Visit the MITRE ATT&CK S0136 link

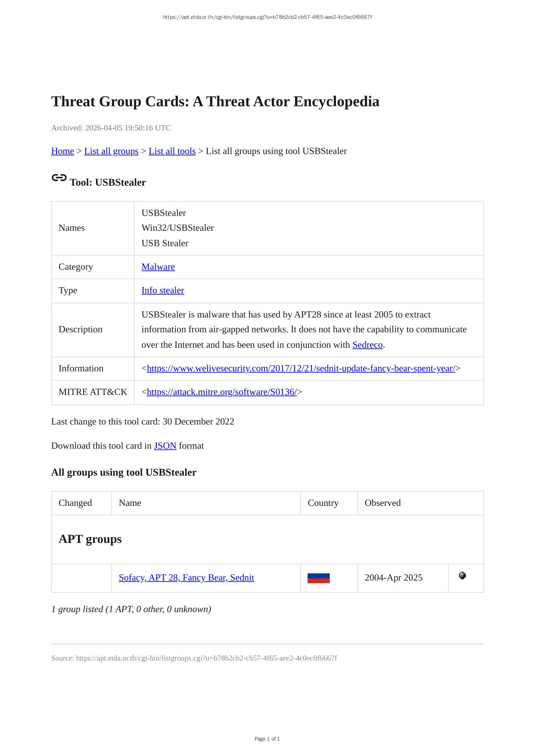tap(221, 392)
